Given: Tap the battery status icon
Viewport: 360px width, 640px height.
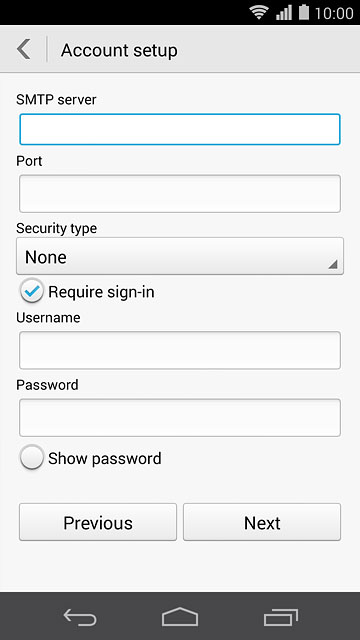Looking at the screenshot, I should coord(304,12).
